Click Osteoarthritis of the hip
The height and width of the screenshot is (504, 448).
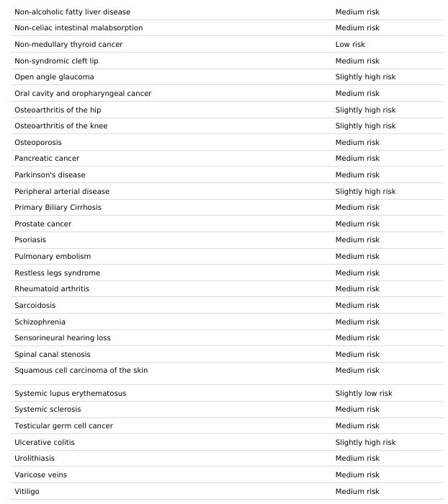click(58, 110)
